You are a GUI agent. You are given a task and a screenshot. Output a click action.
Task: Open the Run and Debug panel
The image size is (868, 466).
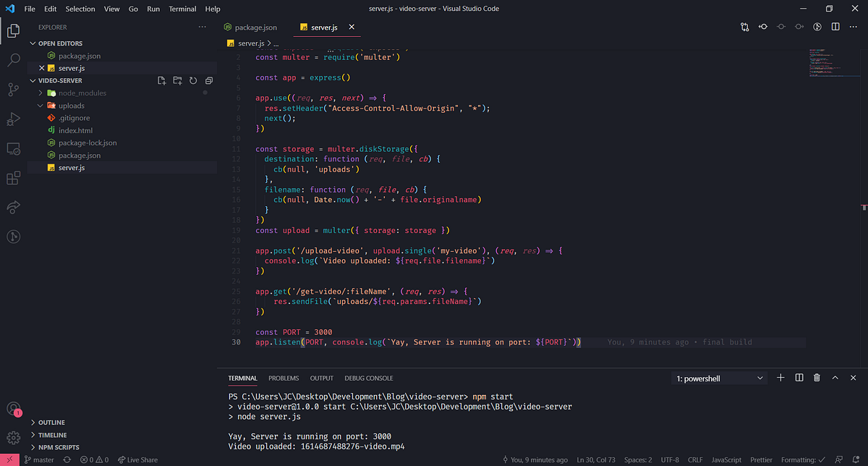tap(13, 119)
